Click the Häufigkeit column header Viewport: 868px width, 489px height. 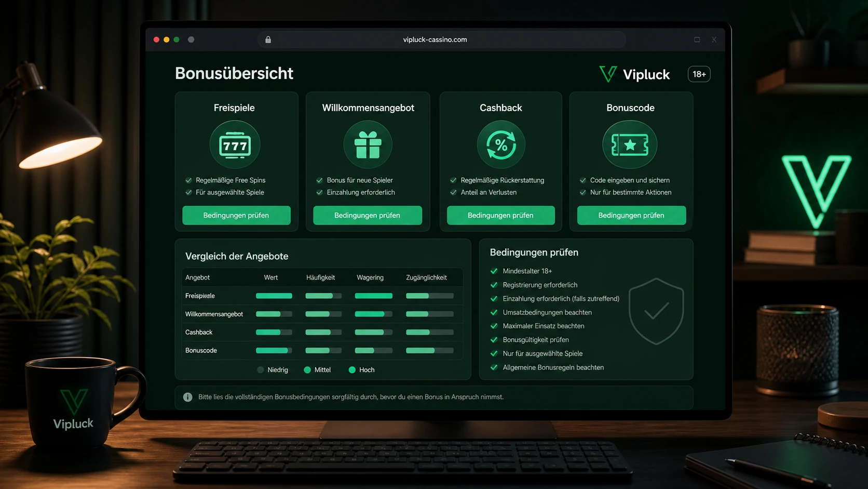tap(320, 277)
